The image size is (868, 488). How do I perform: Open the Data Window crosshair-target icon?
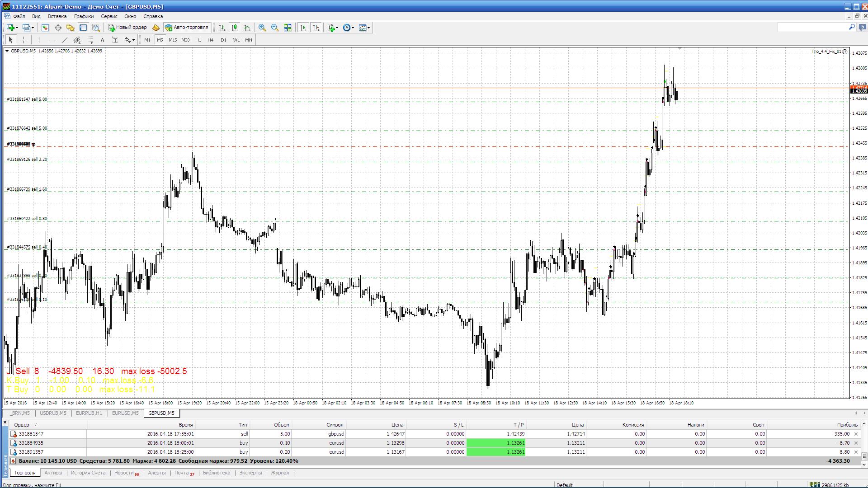click(58, 28)
